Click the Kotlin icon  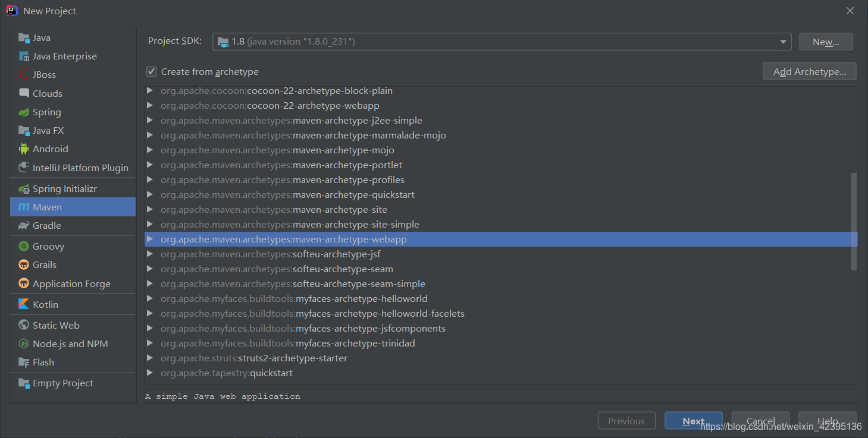click(x=24, y=304)
